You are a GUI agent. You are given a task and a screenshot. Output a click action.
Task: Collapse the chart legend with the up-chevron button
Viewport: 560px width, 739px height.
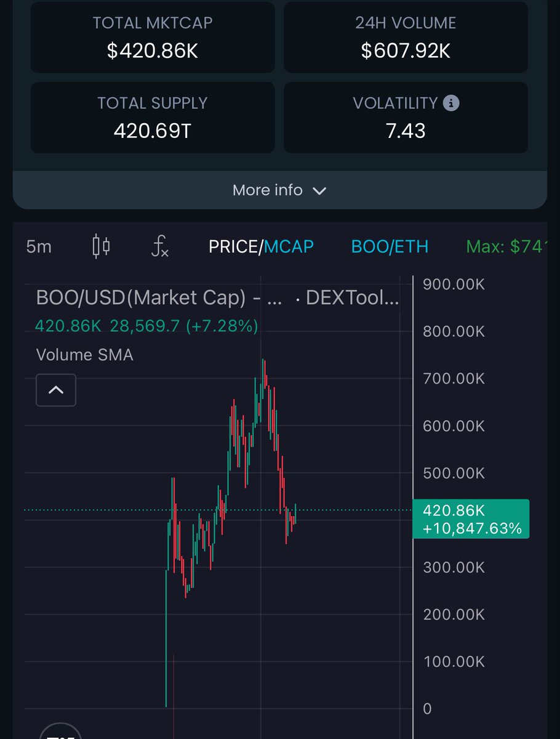[56, 390]
